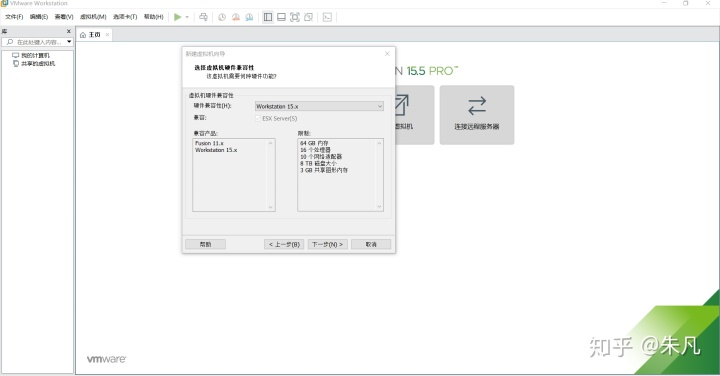Screen dimensions: 720x376
Task: Toggle the library sidebar view icon
Action: 268,17
